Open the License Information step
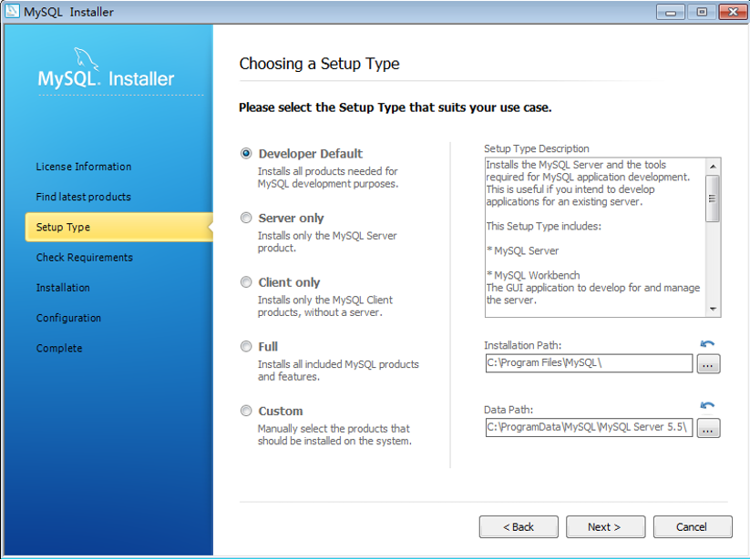The image size is (750, 560). pyautogui.click(x=84, y=167)
